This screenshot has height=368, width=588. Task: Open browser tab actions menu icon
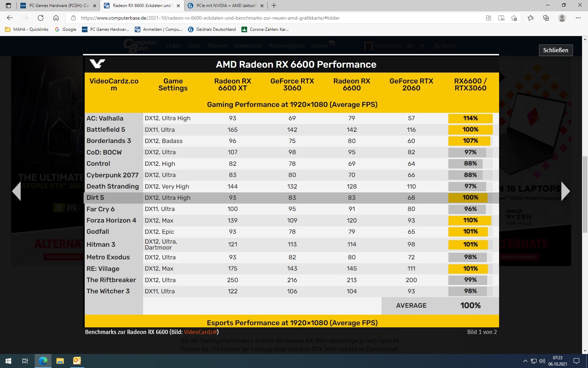click(8, 6)
